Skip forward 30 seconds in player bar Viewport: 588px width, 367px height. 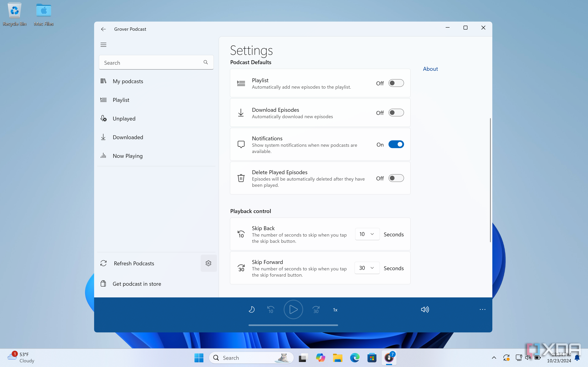pos(316,309)
